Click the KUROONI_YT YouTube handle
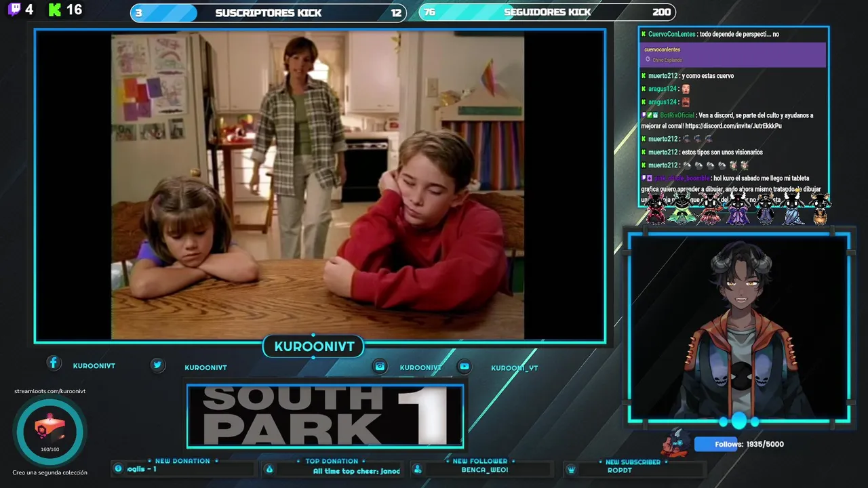868x488 pixels. (x=514, y=368)
